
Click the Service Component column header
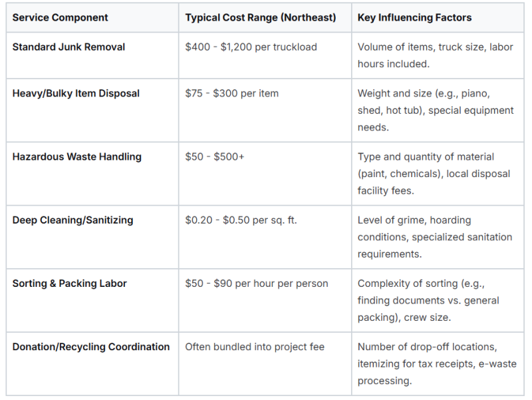tap(60, 18)
